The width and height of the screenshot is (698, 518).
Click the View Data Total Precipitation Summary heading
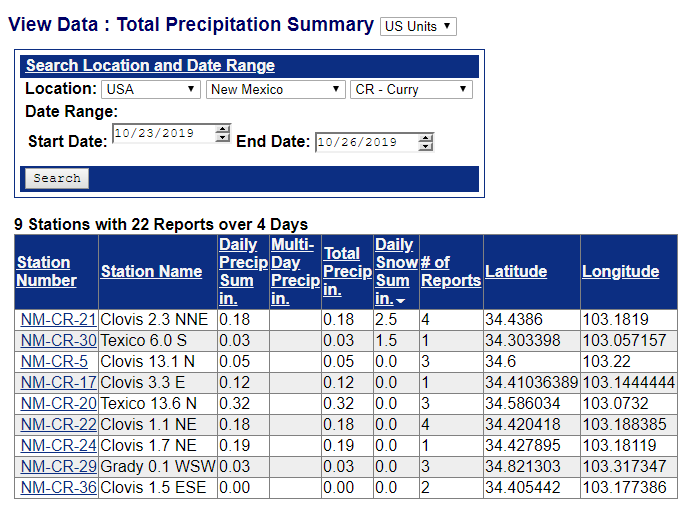pos(191,24)
